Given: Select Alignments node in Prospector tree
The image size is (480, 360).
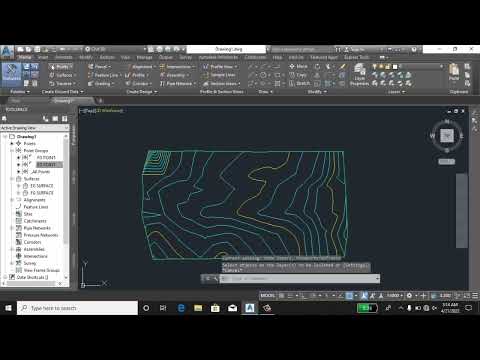Looking at the screenshot, I should tap(35, 200).
